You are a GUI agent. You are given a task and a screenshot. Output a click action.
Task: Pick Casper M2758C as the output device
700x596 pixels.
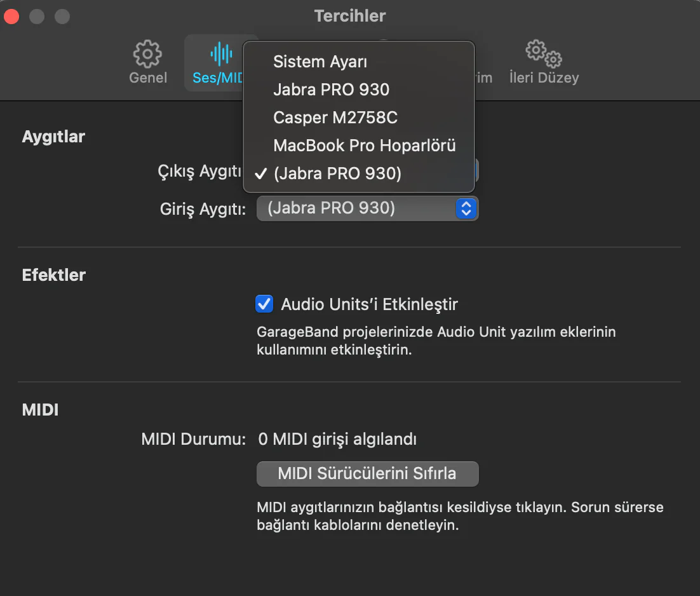tap(335, 118)
